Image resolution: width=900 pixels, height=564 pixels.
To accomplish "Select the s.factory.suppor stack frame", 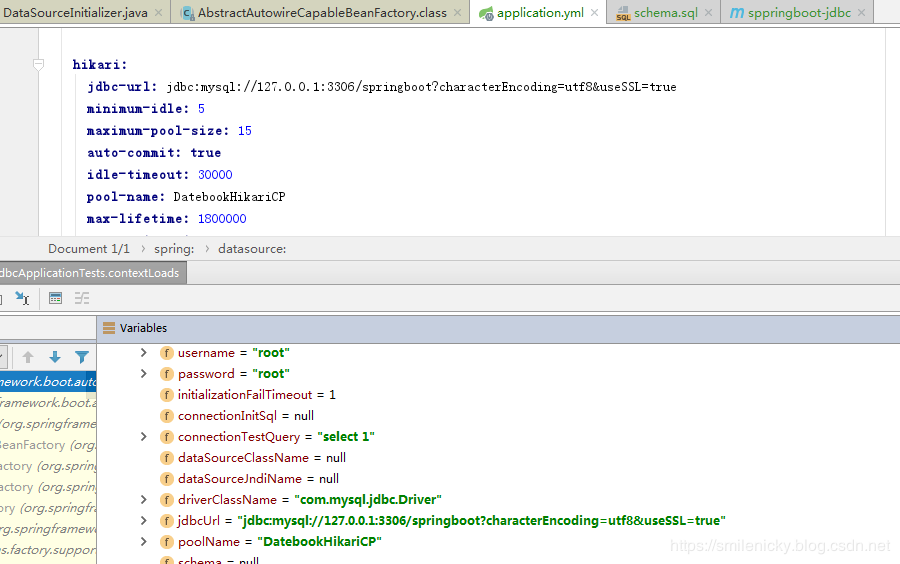I will pyautogui.click(x=48, y=550).
